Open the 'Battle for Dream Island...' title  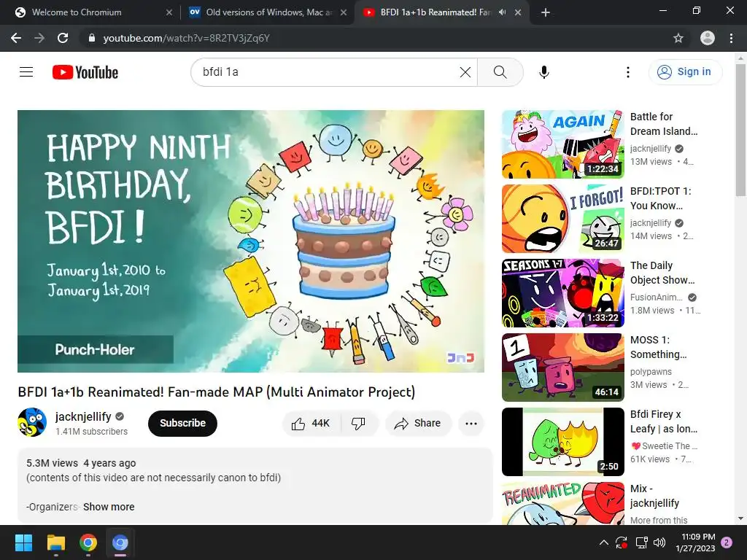(x=664, y=124)
